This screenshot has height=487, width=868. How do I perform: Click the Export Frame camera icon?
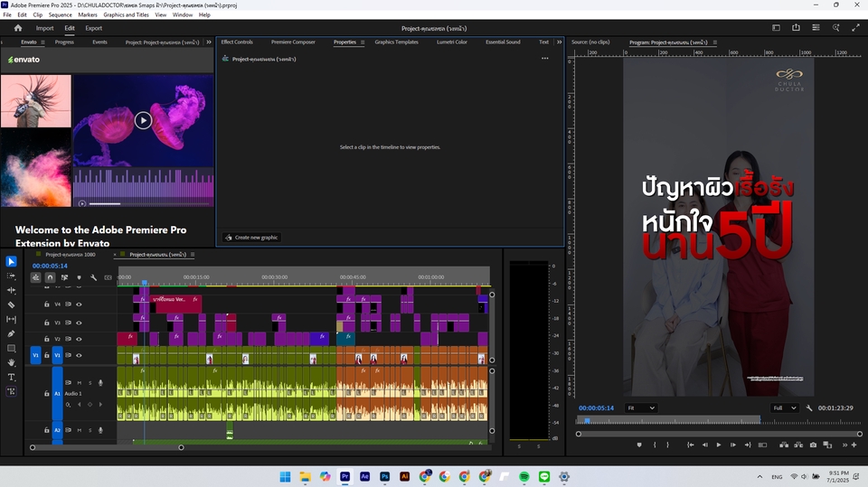click(813, 445)
